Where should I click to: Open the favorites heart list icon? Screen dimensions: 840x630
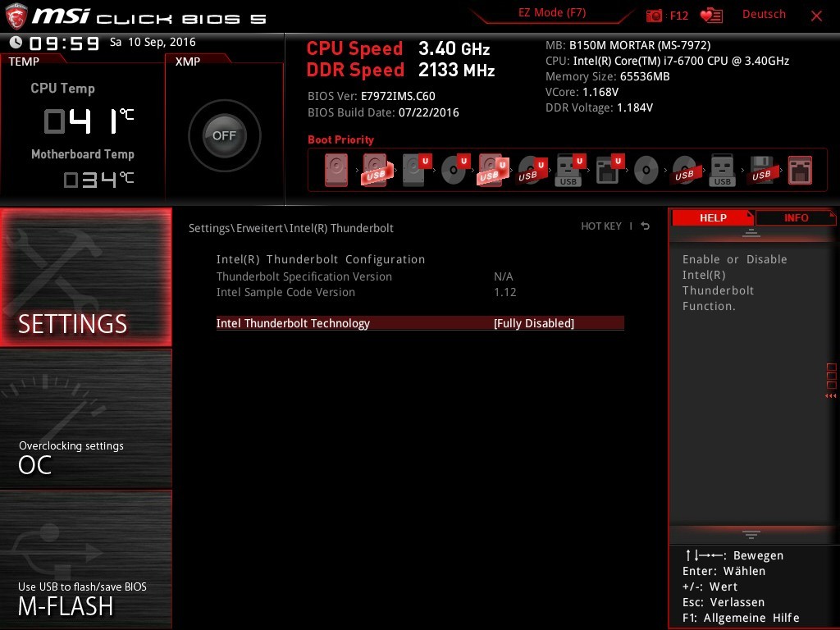[711, 16]
